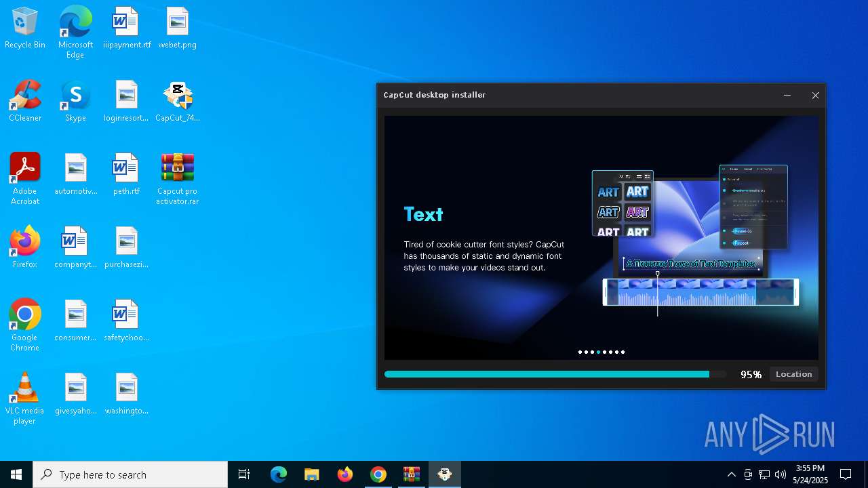Launch Microsoft Edge from the desktop
Image resolution: width=868 pixels, height=488 pixels.
click(75, 32)
